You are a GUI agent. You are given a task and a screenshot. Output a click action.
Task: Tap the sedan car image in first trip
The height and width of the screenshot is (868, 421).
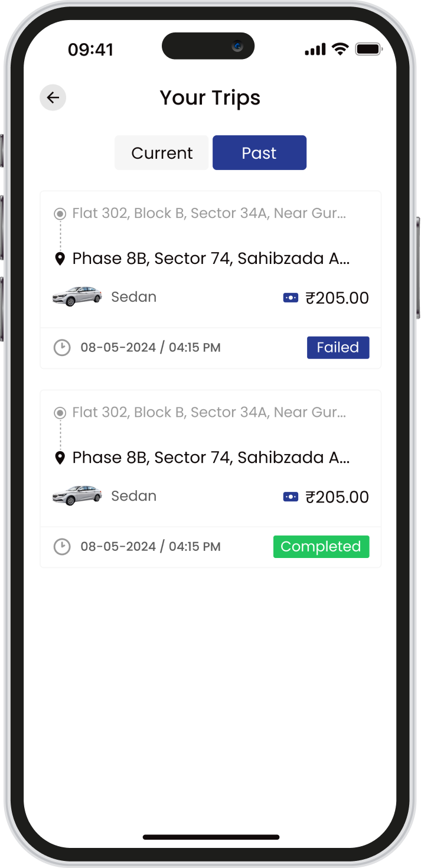77,296
